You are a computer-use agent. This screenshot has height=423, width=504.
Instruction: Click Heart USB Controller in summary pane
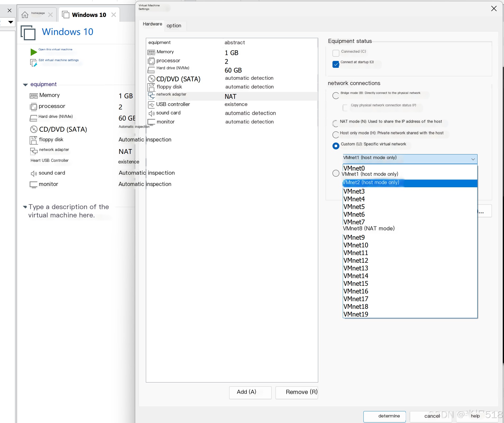pyautogui.click(x=49, y=161)
